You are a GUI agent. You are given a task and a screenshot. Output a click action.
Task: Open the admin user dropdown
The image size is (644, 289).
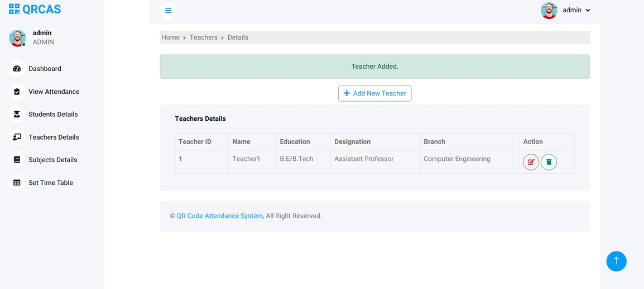576,10
